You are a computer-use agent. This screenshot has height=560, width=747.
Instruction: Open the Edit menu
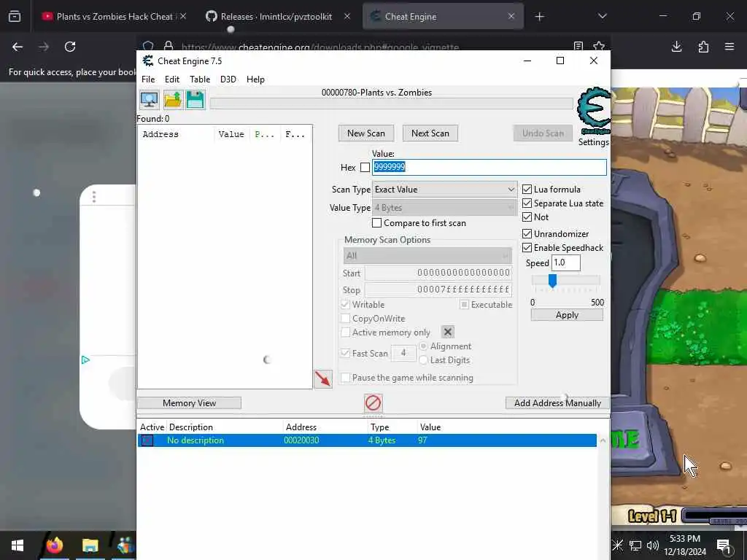pyautogui.click(x=172, y=79)
